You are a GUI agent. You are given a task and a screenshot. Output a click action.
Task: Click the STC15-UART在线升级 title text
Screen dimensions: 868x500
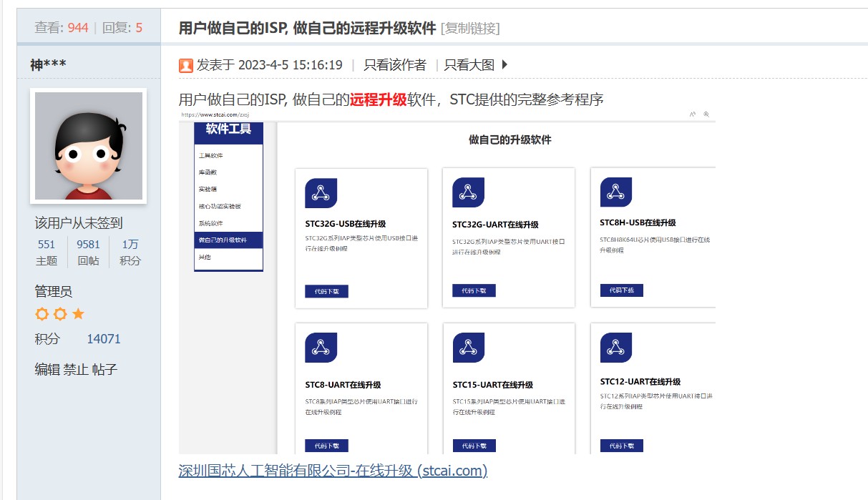pos(492,385)
